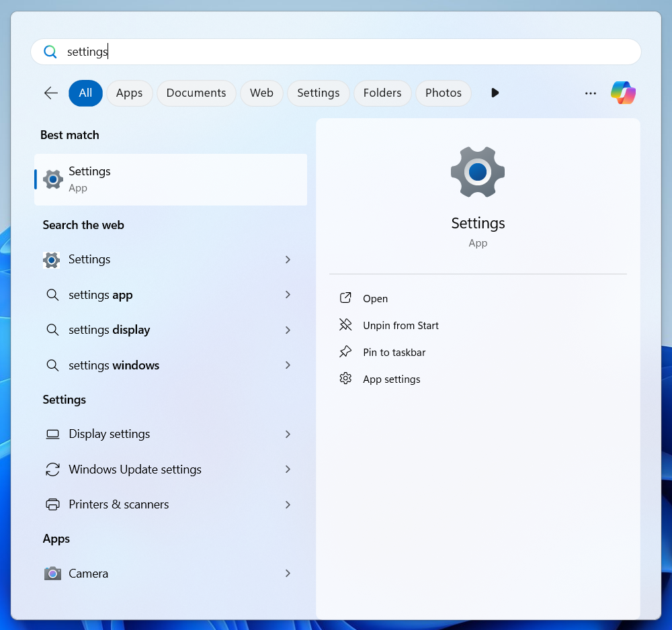Image resolution: width=672 pixels, height=630 pixels.
Task: Expand the Display settings chevron
Action: [x=288, y=435]
